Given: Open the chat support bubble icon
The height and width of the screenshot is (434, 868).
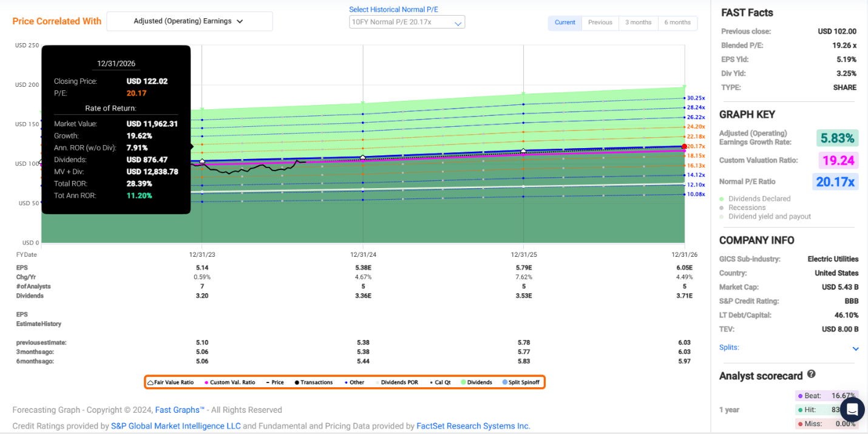Looking at the screenshot, I should pos(852,409).
